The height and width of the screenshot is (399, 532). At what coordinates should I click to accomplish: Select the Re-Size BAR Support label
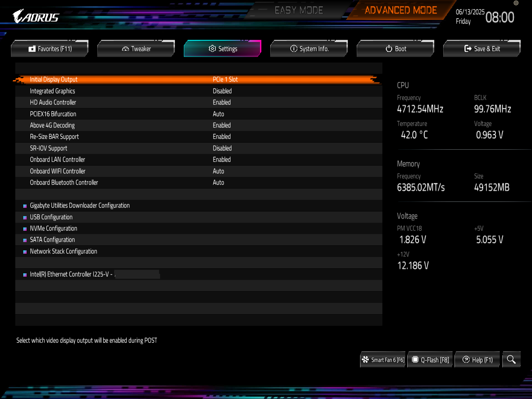[x=54, y=137]
